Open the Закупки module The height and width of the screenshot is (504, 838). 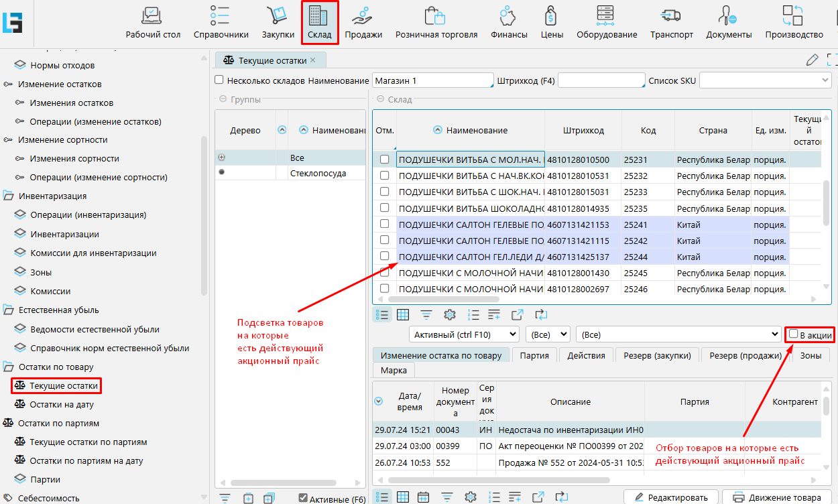[278, 22]
